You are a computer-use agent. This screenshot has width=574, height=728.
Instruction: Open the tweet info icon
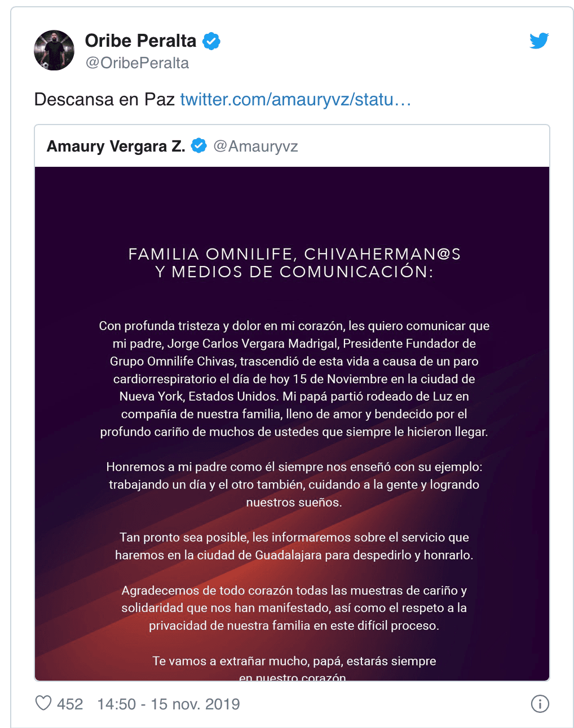click(x=540, y=703)
